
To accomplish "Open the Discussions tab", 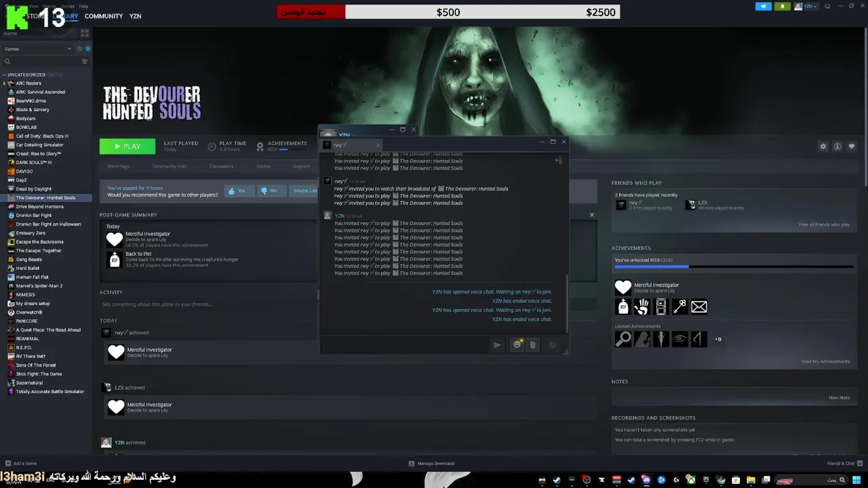I will click(x=221, y=167).
